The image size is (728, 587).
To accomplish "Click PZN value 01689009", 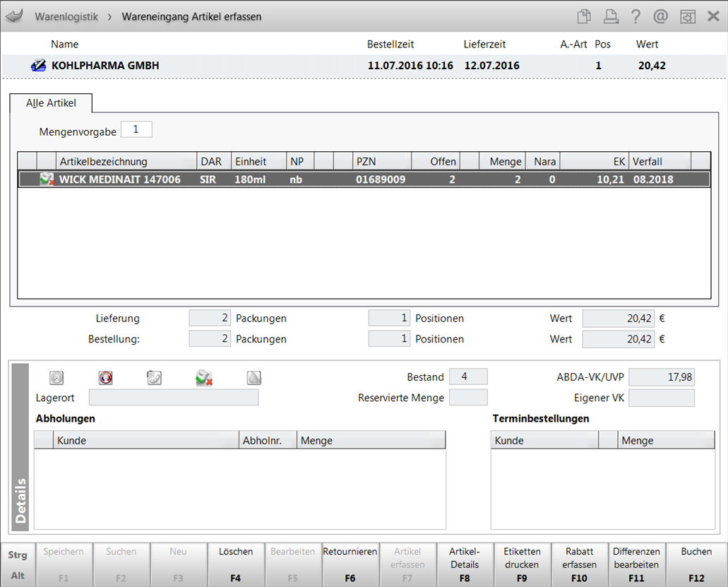I will [x=381, y=179].
